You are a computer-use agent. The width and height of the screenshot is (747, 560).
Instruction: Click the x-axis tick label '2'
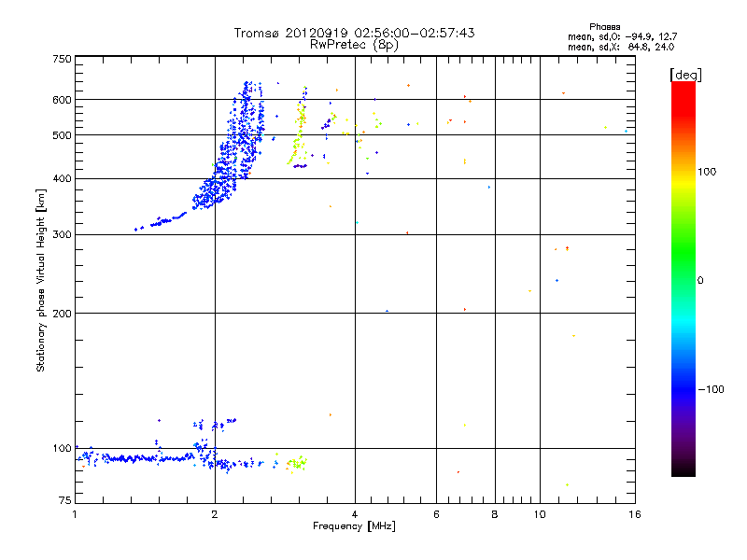(x=215, y=514)
